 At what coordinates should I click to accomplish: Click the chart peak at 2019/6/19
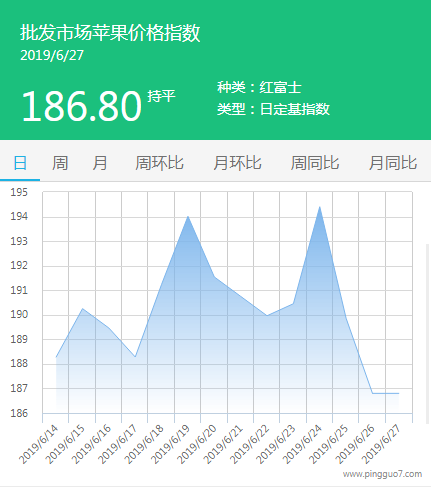188,216
